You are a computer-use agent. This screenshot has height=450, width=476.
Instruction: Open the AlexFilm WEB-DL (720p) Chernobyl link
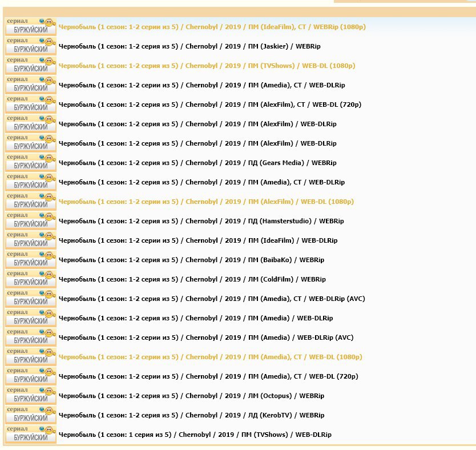210,105
